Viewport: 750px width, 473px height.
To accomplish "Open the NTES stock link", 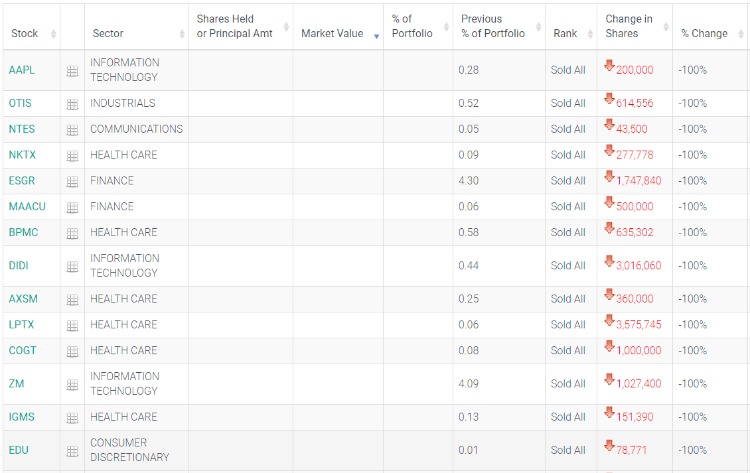I will [22, 129].
